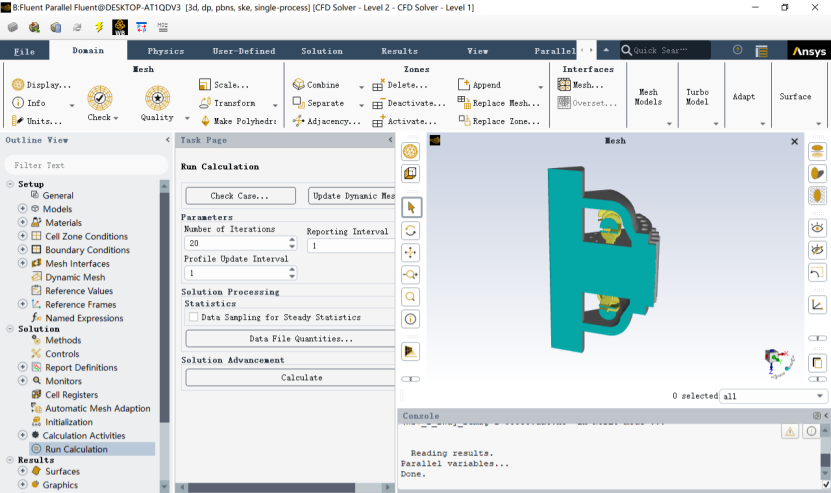
Task: Open the Adapt ribbon button
Action: (744, 96)
